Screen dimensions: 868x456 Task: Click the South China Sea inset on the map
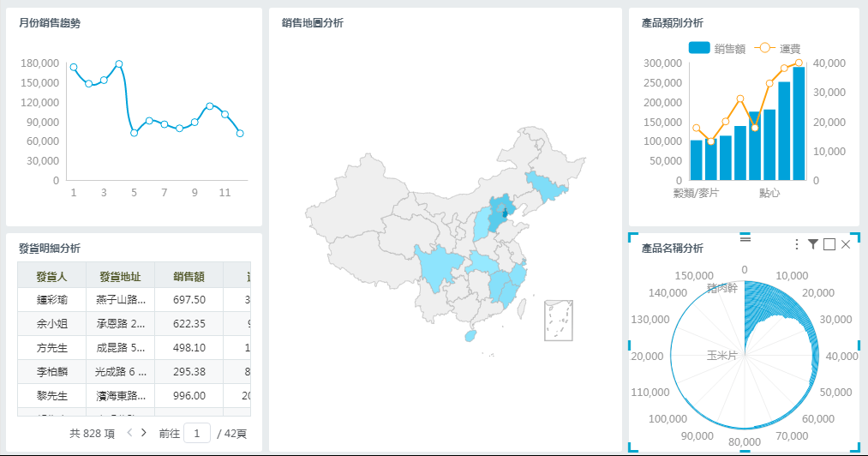click(558, 321)
